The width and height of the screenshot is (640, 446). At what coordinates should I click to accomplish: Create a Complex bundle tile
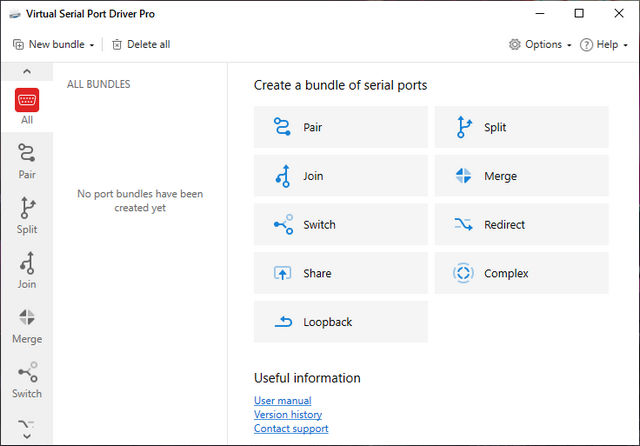point(521,273)
